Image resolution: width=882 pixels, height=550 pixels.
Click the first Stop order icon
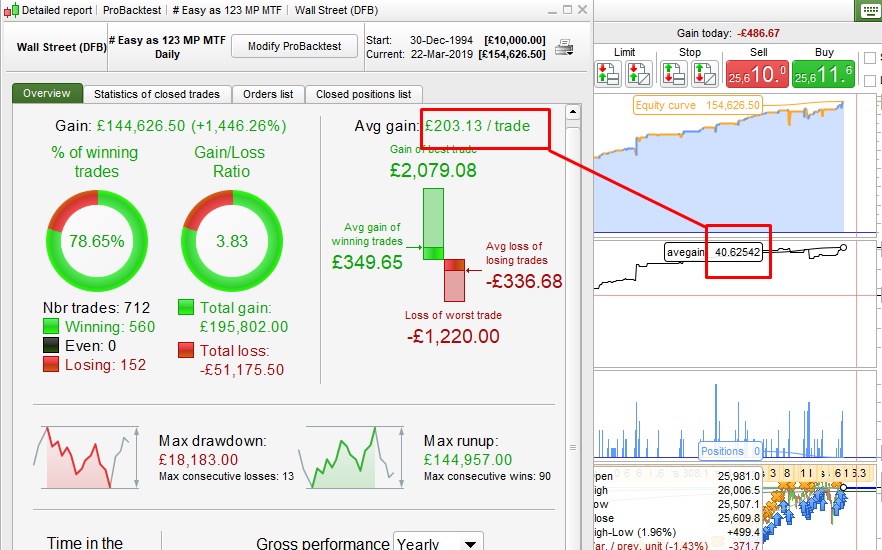point(674,74)
